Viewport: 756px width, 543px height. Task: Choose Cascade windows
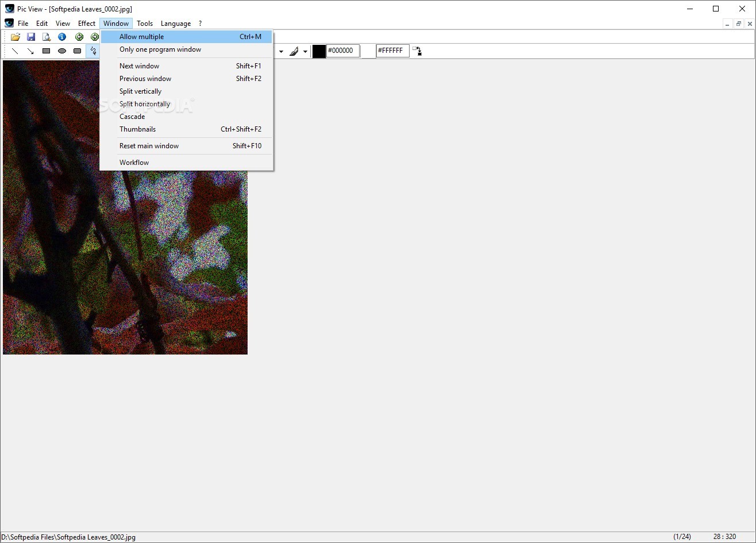click(x=186, y=117)
